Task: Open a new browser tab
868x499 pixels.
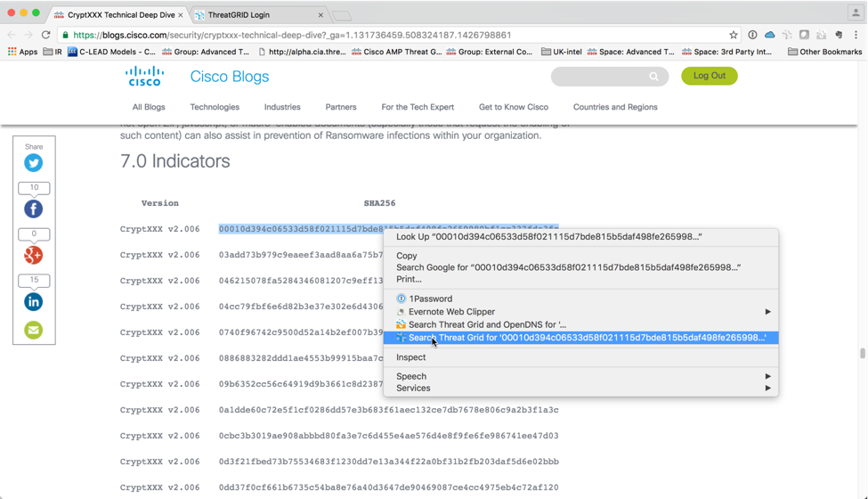Action: pos(342,16)
